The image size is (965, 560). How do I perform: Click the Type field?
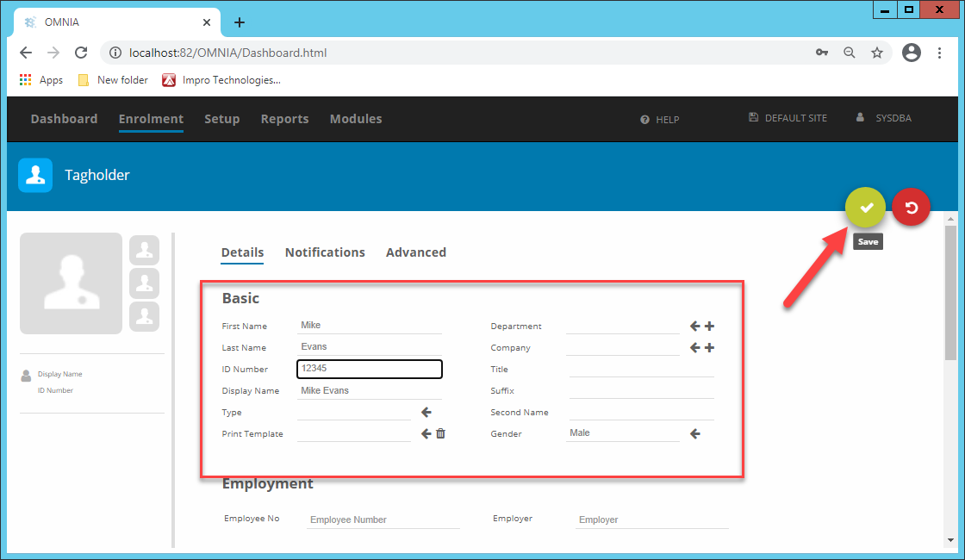coord(354,413)
